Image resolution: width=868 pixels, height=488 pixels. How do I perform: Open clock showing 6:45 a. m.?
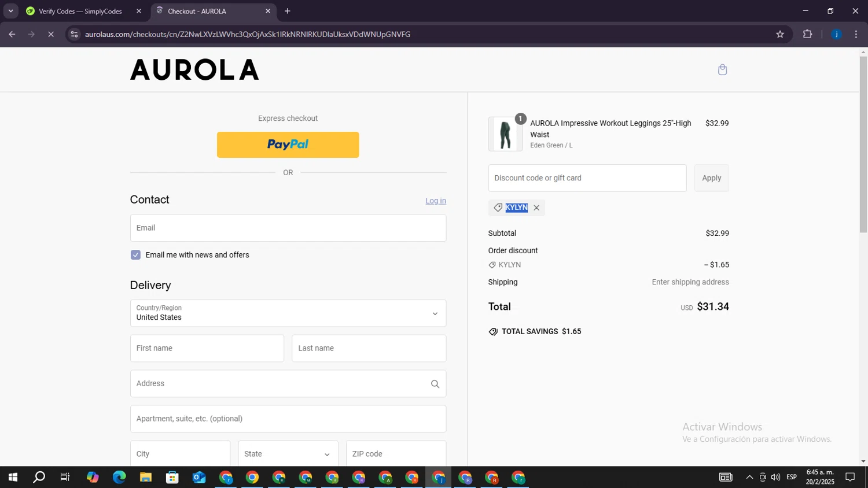[820, 477]
